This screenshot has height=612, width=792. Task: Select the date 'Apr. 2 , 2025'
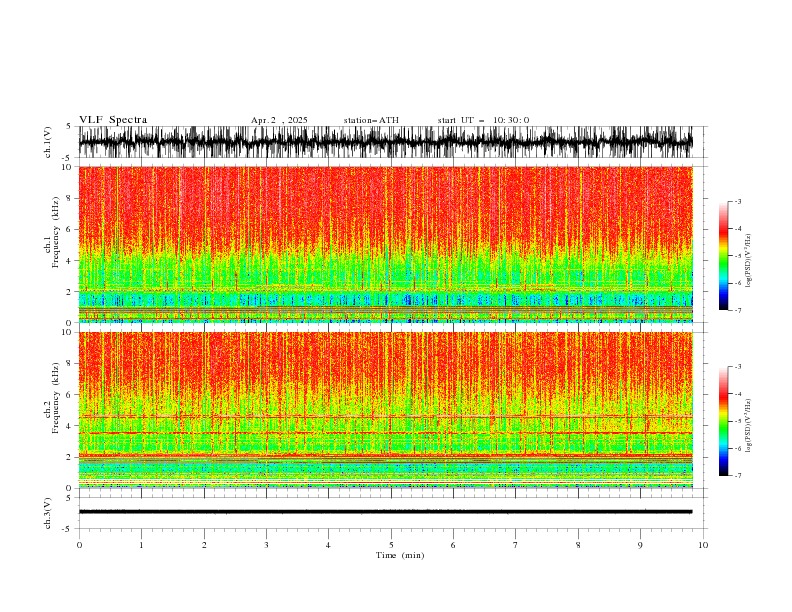coord(279,120)
